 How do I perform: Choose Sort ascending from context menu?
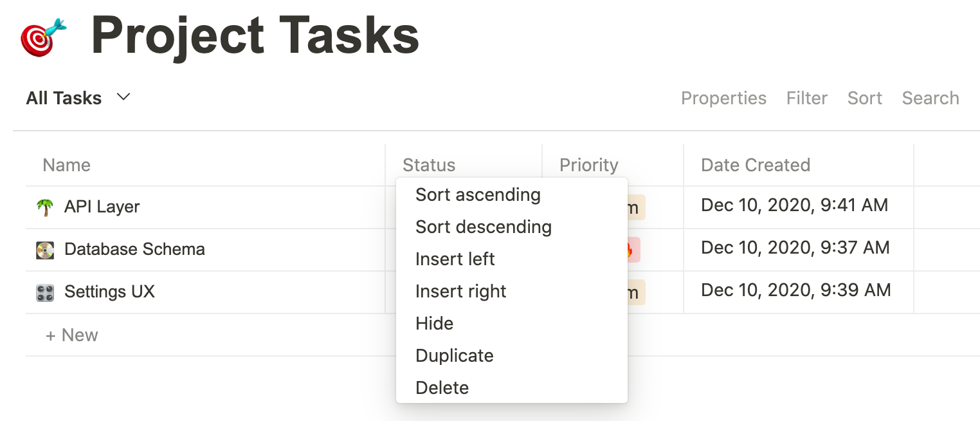coord(478,194)
